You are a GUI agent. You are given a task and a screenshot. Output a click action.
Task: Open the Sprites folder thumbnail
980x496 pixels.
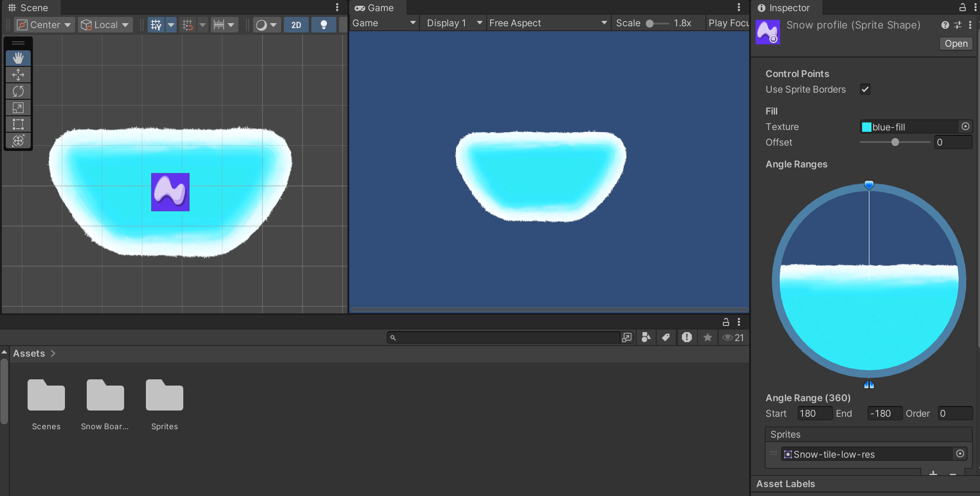[164, 395]
